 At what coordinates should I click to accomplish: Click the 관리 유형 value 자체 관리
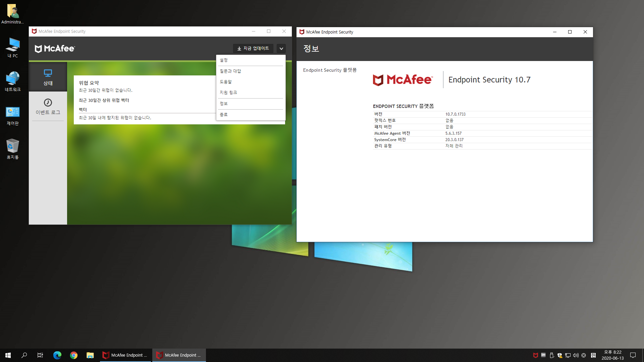pos(454,146)
